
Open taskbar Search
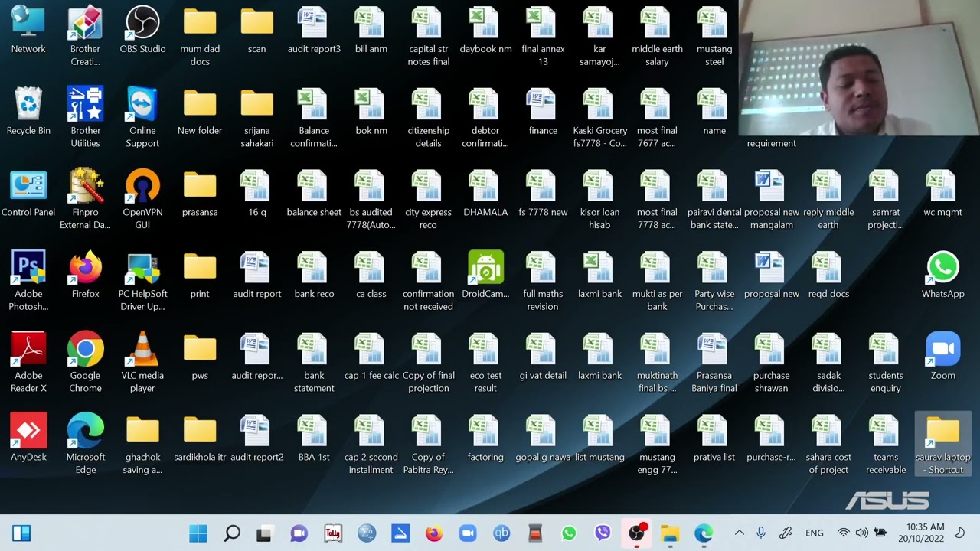point(232,533)
